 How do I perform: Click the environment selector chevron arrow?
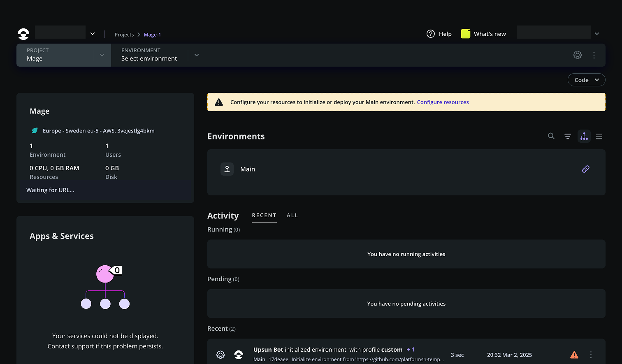click(197, 55)
